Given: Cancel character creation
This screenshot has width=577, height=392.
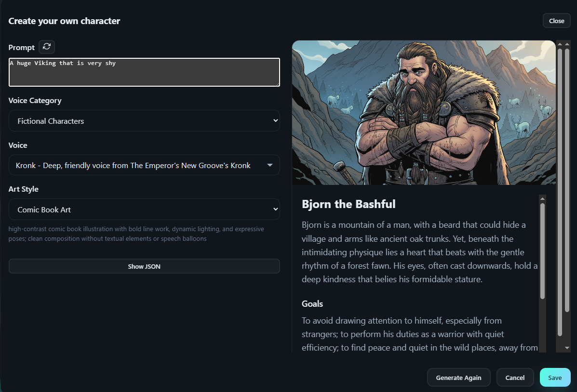Looking at the screenshot, I should (x=515, y=378).
